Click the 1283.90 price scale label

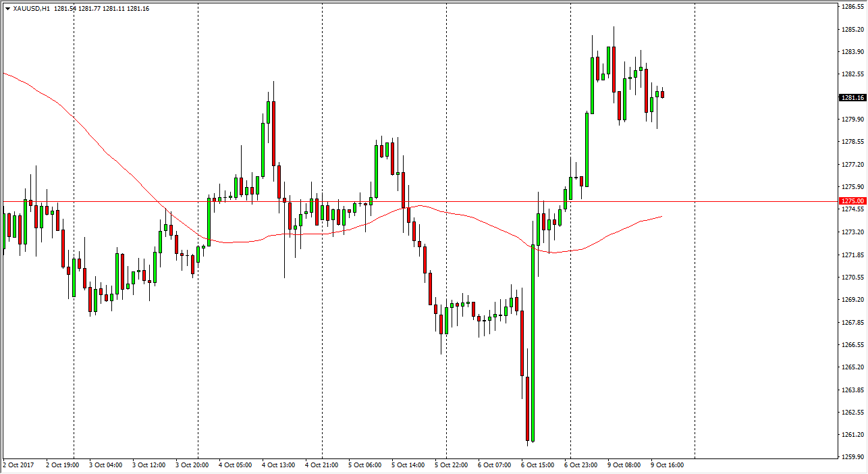coord(852,52)
